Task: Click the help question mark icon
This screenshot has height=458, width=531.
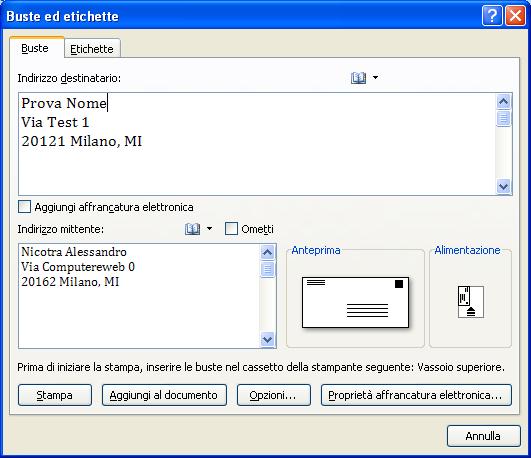Action: point(492,16)
